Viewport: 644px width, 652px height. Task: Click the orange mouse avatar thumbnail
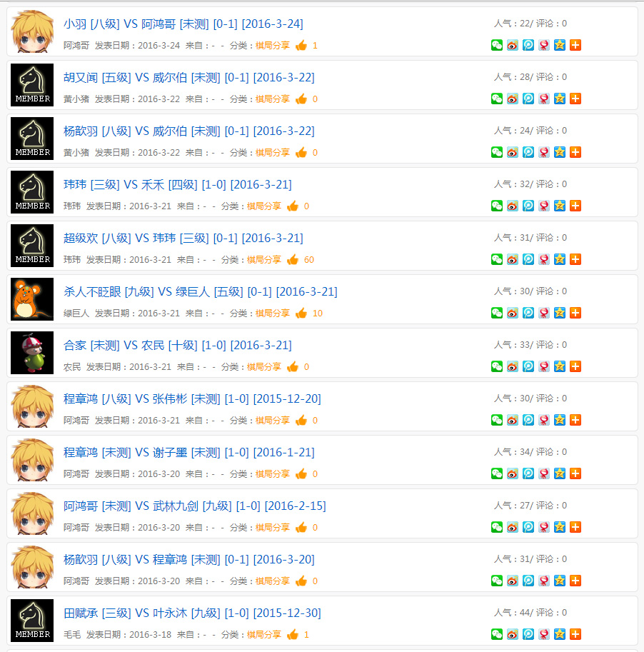(x=32, y=299)
